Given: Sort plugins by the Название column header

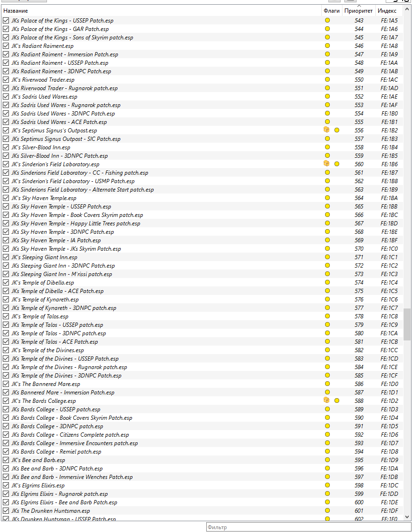Looking at the screenshot, I should 161,10.
